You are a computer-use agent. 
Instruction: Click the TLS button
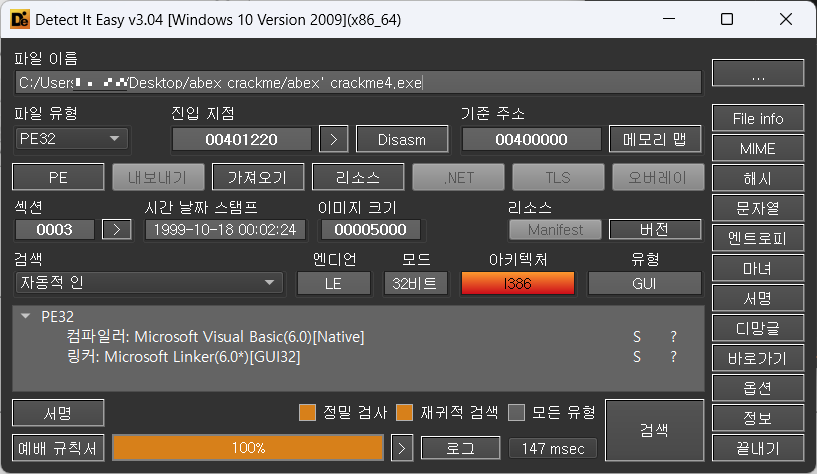pos(558,178)
